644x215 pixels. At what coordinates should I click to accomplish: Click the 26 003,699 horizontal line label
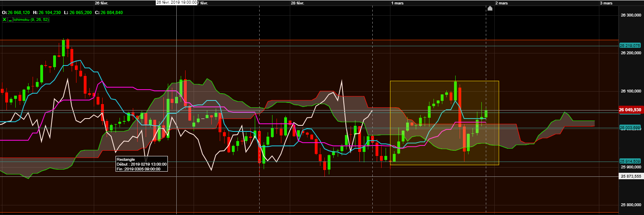coord(630,128)
